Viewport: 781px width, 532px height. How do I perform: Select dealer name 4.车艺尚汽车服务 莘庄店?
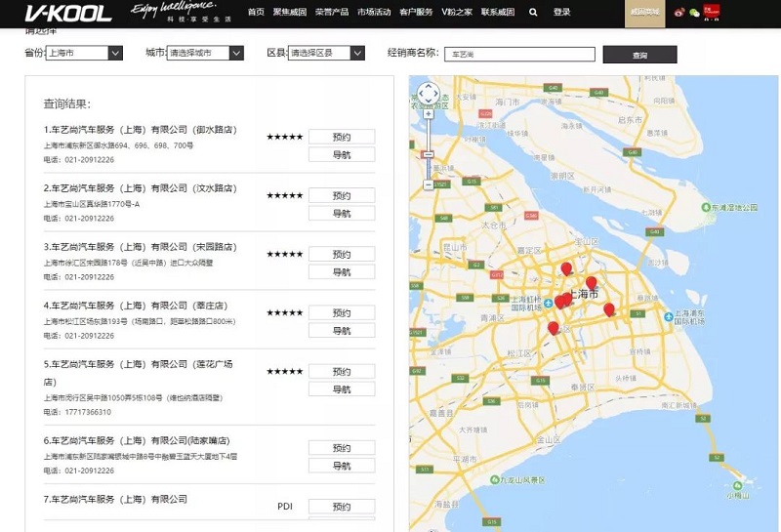coord(136,306)
